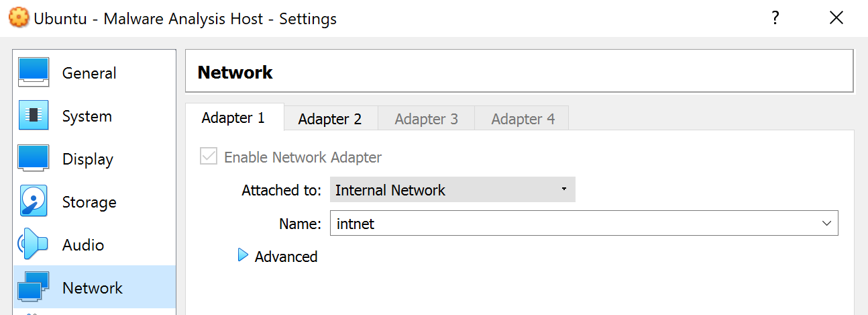The height and width of the screenshot is (315, 868).
Task: Click the System chip icon
Action: click(x=34, y=116)
